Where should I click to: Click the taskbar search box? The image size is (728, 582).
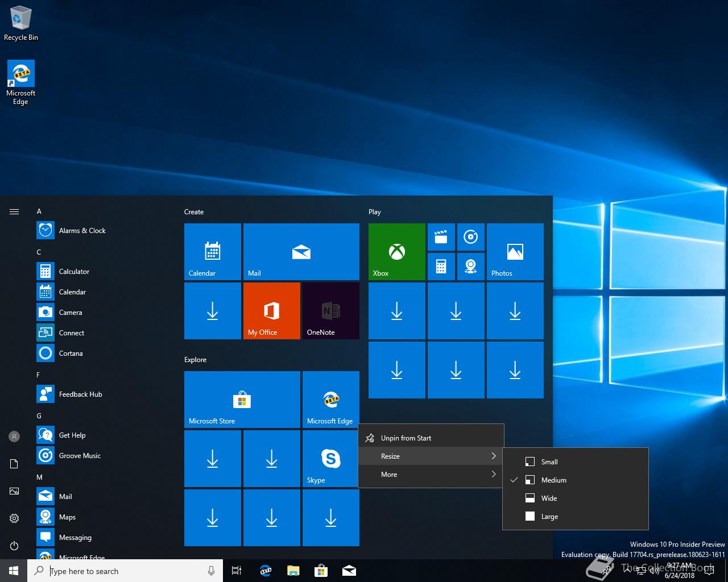[125, 571]
